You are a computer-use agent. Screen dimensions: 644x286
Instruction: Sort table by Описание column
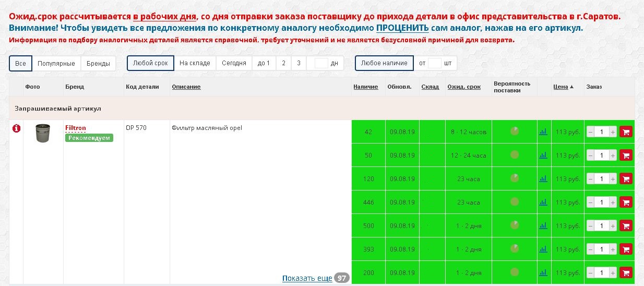(186, 87)
